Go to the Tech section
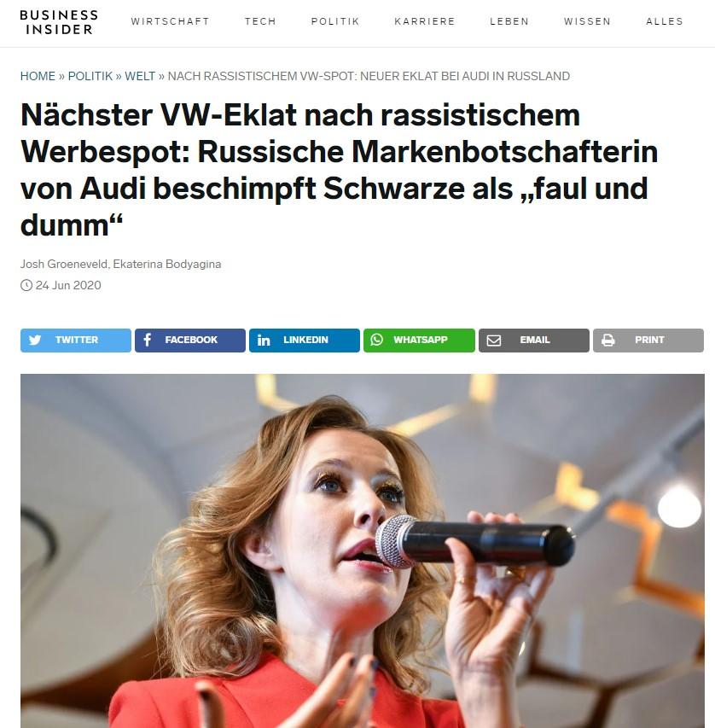 [260, 21]
